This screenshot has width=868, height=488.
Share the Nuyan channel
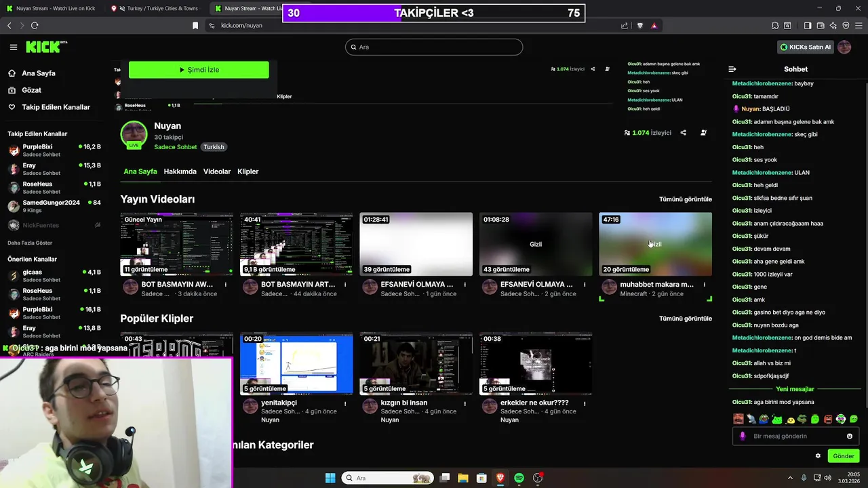click(x=683, y=133)
